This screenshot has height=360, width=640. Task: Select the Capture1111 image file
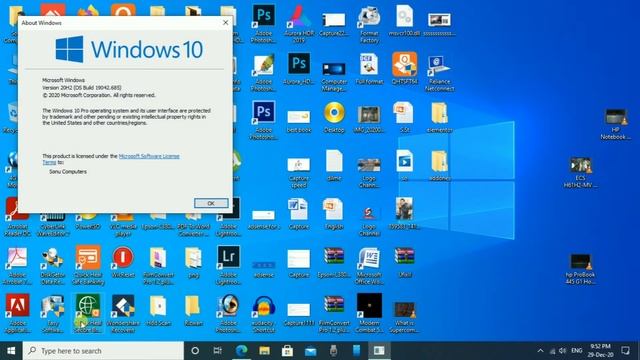299,314
